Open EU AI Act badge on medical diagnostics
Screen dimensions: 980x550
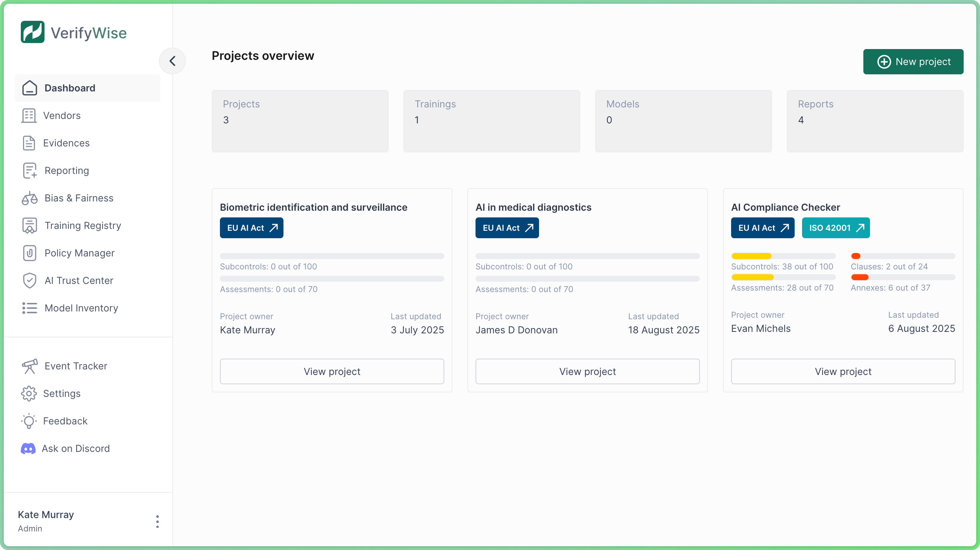(507, 227)
